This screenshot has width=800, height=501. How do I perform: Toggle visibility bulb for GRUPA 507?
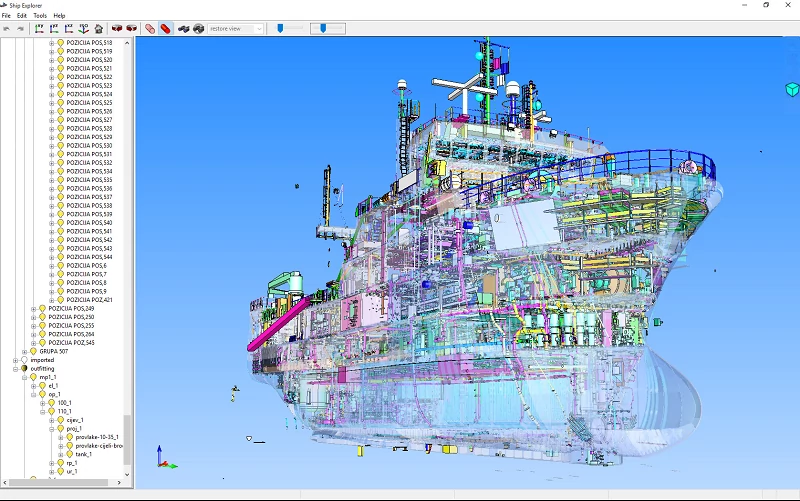(x=33, y=352)
